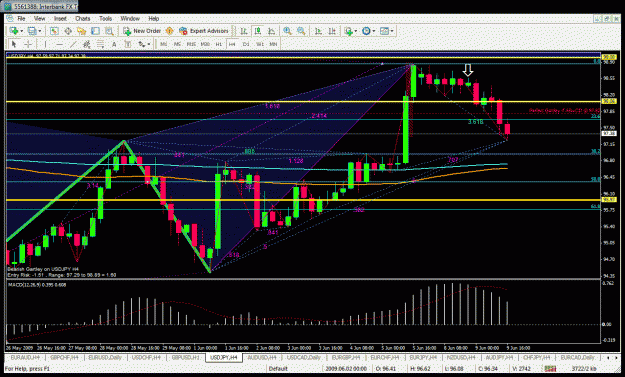The height and width of the screenshot is (377, 625).
Task: Open the View menu
Action: [x=39, y=18]
